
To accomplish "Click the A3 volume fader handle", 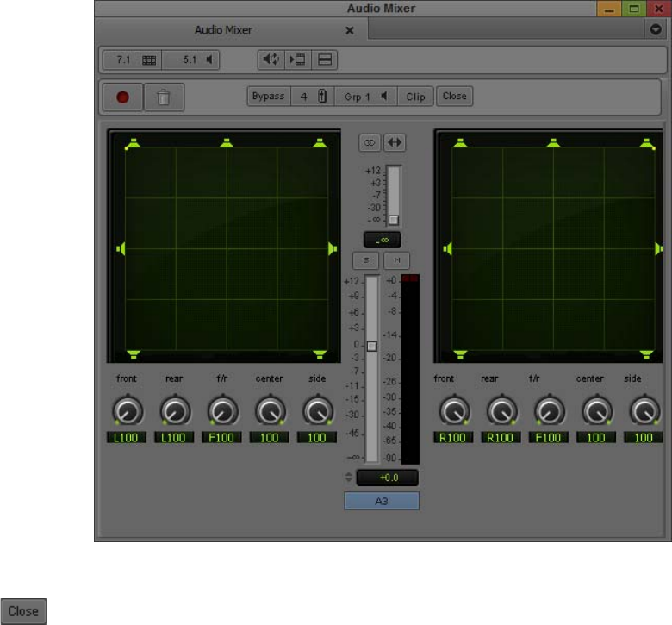I will (372, 347).
